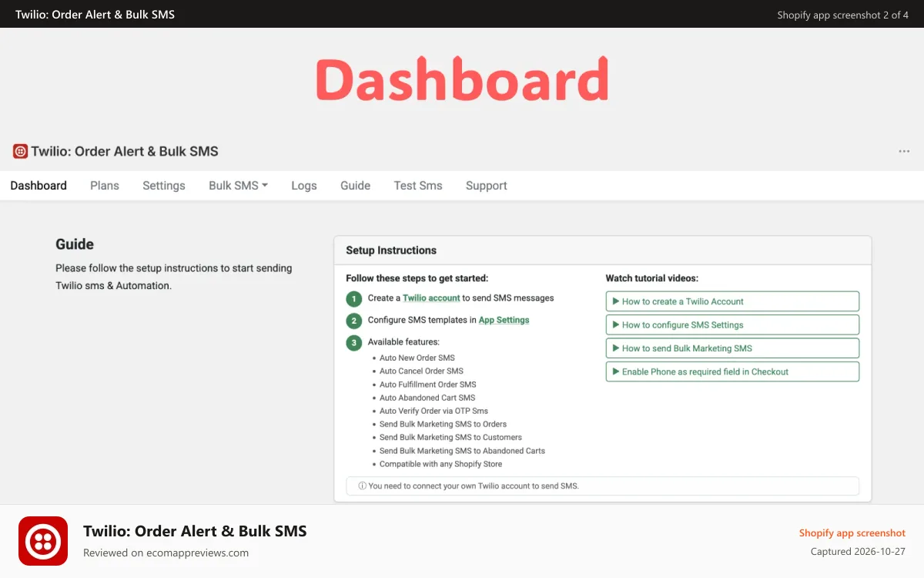Click the big red Dashboard title
Viewport: 924px width, 578px height.
(x=462, y=79)
